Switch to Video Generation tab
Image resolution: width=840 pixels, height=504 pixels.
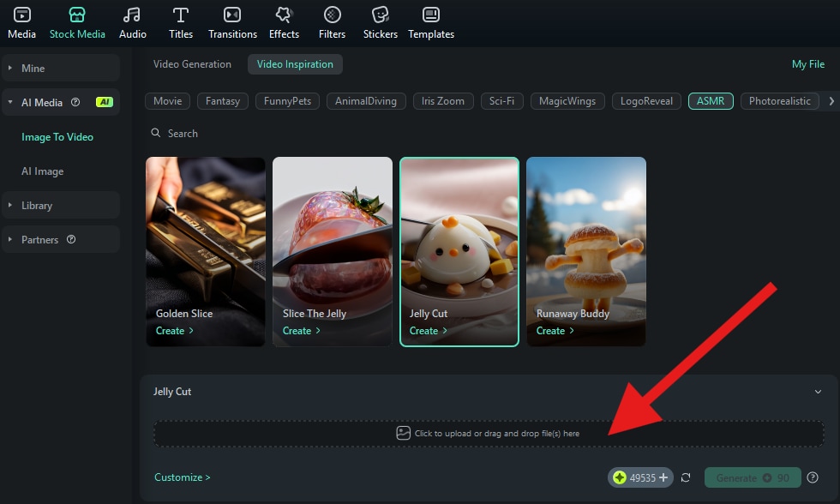tap(192, 64)
